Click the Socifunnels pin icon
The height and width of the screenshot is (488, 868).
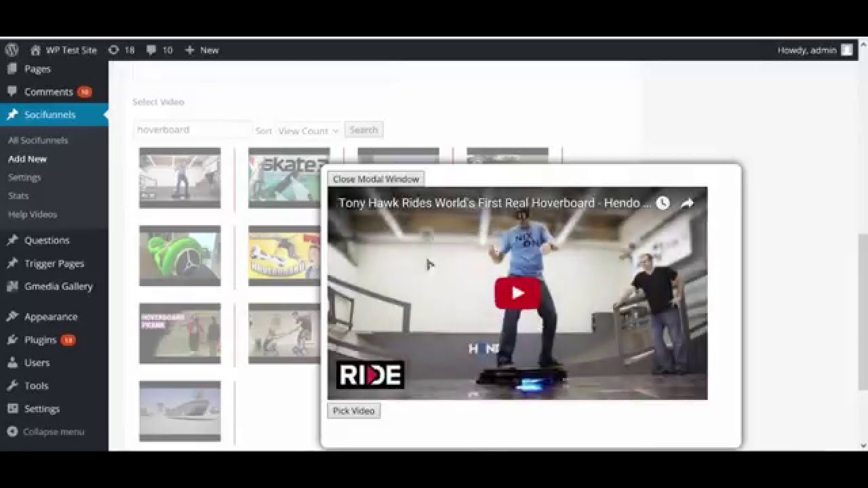12,115
